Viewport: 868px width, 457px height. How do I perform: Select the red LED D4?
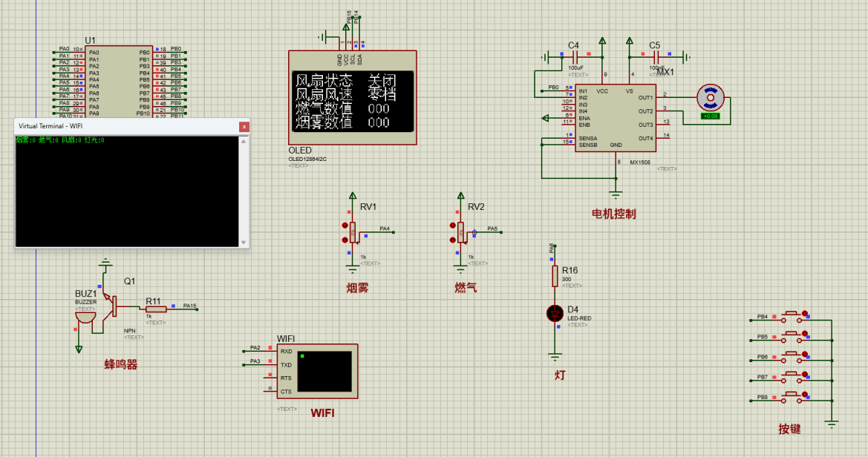pyautogui.click(x=555, y=314)
